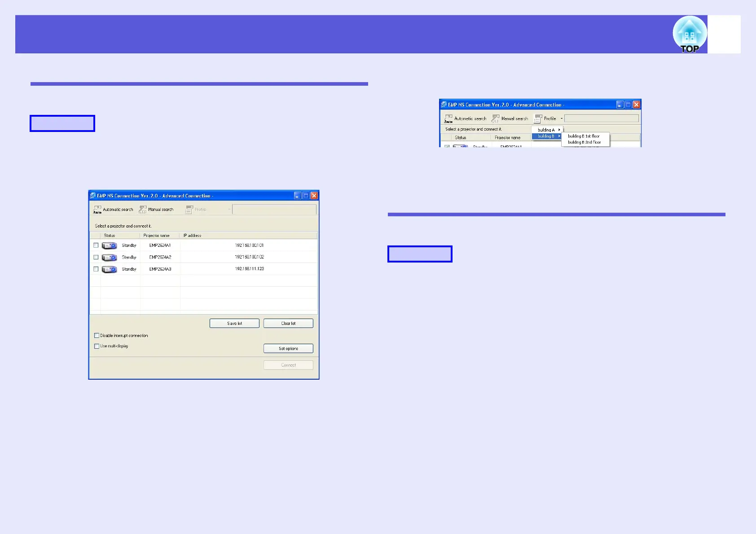Viewport: 756px width, 534px height.
Task: Click Automatic search icon in projector list window
Action: point(97,209)
